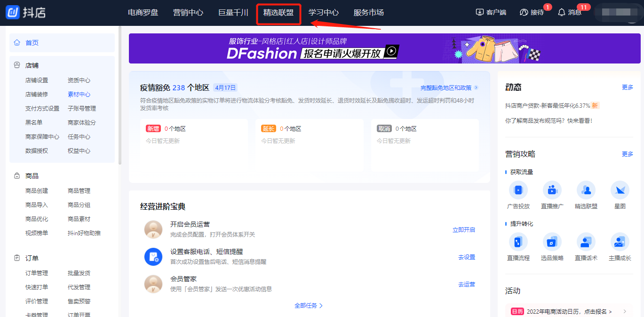644x317 pixels.
Task: Open the 直播流程 icon
Action: 518,242
